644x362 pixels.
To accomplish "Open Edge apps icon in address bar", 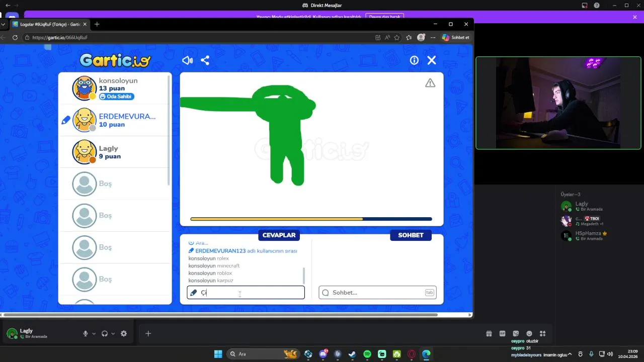I will (378, 37).
